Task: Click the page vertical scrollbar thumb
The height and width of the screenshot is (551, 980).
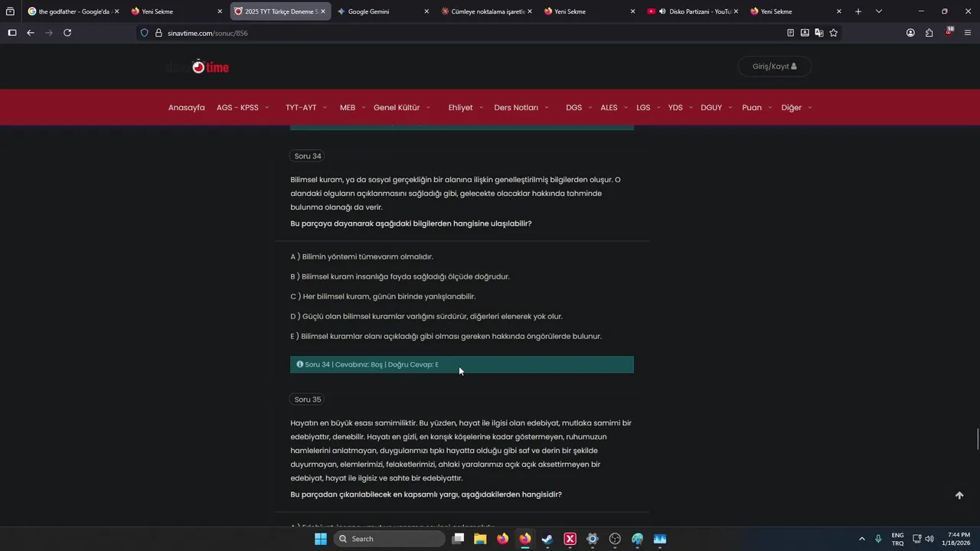Action: [977, 440]
